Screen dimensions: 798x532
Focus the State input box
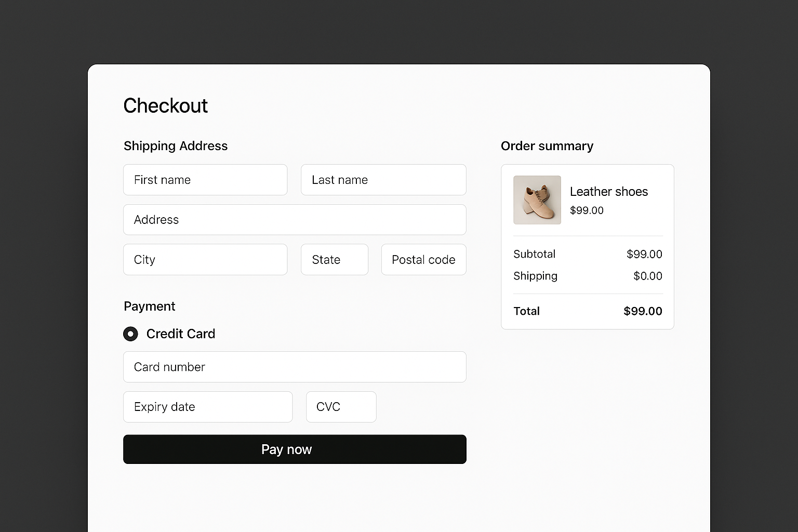click(335, 259)
